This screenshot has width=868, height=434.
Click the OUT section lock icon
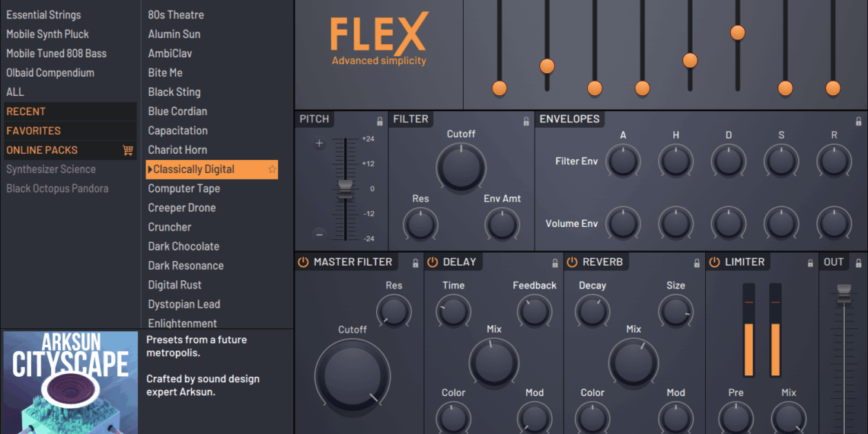[x=859, y=263]
